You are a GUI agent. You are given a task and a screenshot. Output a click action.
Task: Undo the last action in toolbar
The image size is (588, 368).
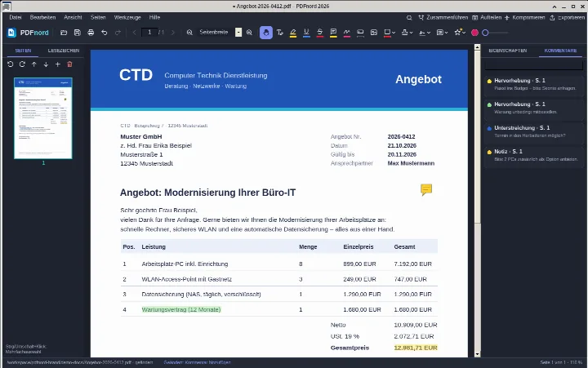(105, 33)
